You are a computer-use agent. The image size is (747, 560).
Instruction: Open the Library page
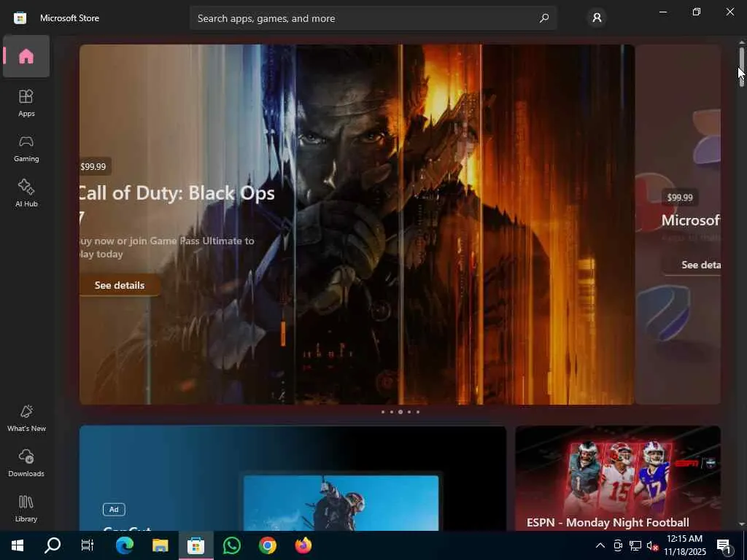pos(26,508)
